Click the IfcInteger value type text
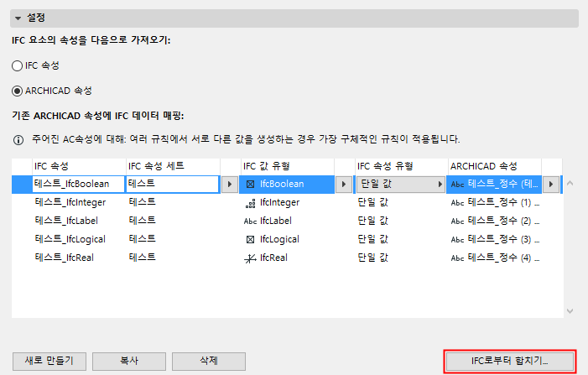588x375 pixels. coord(280,203)
